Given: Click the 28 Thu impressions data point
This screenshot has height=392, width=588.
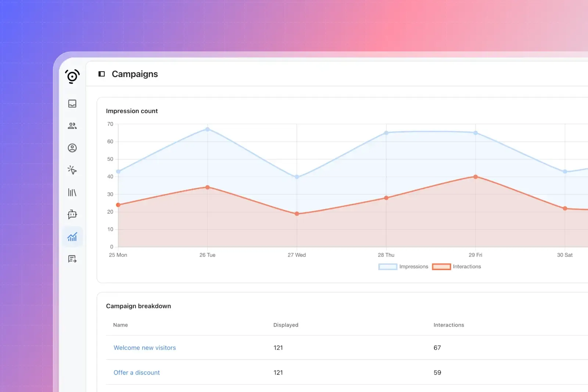Looking at the screenshot, I should (x=386, y=133).
